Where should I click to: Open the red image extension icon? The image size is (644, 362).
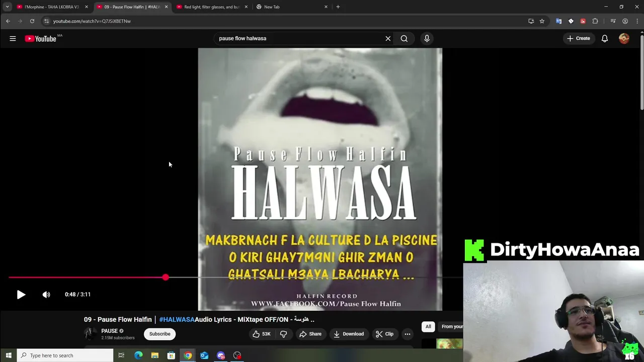pyautogui.click(x=583, y=21)
